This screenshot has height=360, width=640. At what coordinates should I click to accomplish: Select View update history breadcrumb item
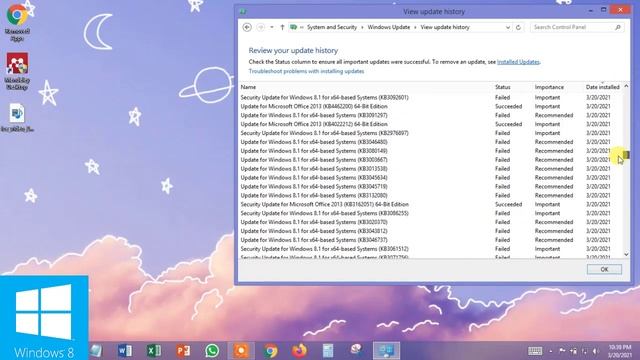click(x=445, y=27)
